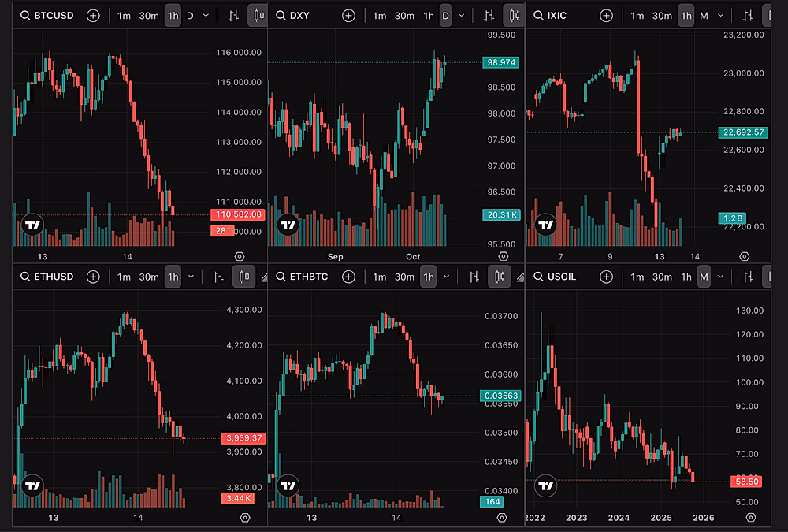This screenshot has width=788, height=532.
Task: Click the USOIL symbol name
Action: click(566, 277)
